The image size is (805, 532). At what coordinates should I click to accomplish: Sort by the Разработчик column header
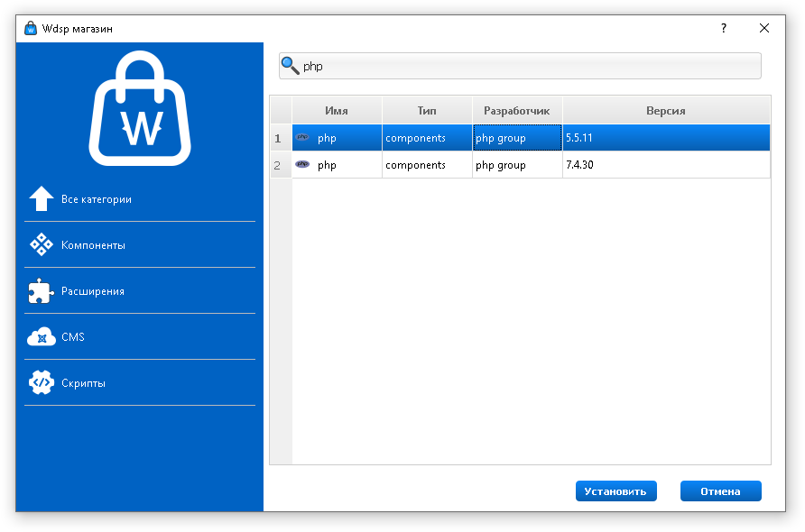click(x=517, y=110)
